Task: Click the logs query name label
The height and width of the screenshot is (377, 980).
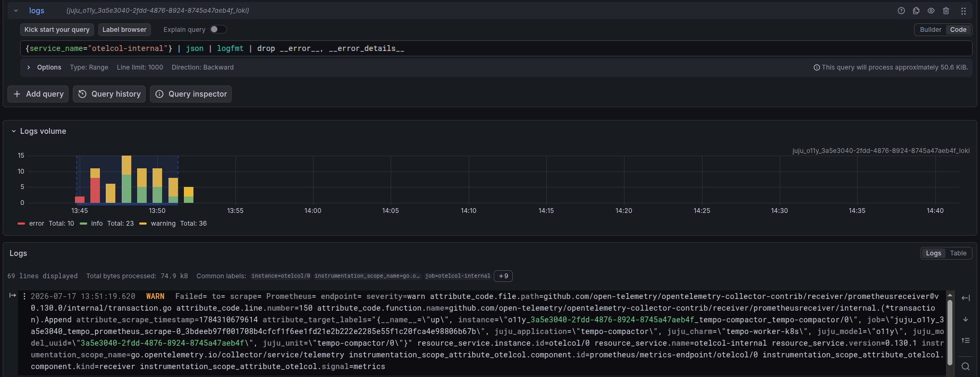Action: pos(37,11)
